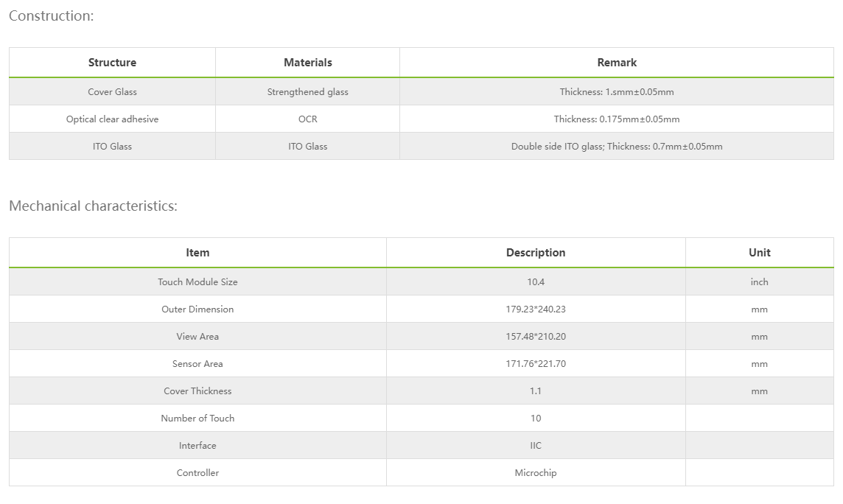Select the Description column header
The width and height of the screenshot is (843, 504).
(x=536, y=253)
